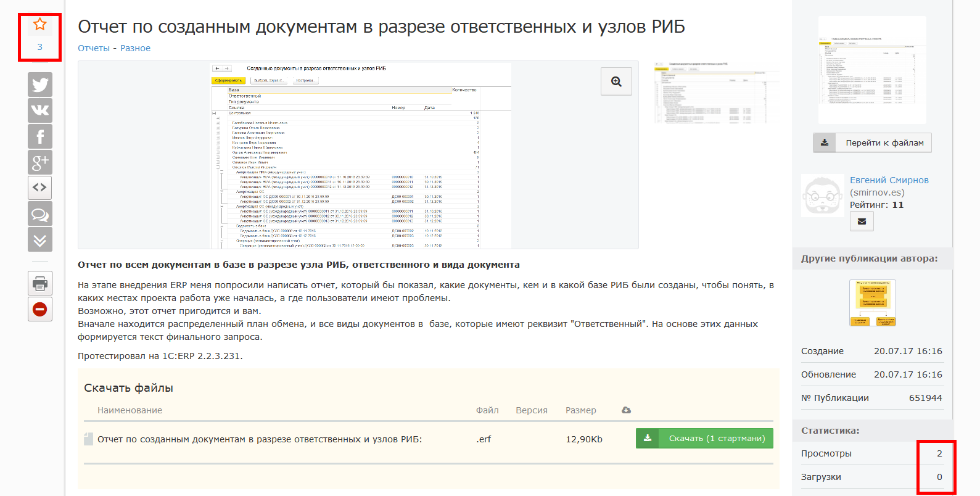Jump to comments via the speech bubbles icon
Viewport: 980px width, 496px height.
[40, 213]
